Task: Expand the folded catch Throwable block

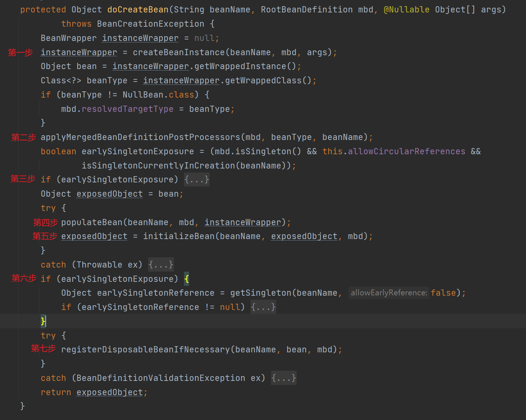Action: [x=161, y=265]
